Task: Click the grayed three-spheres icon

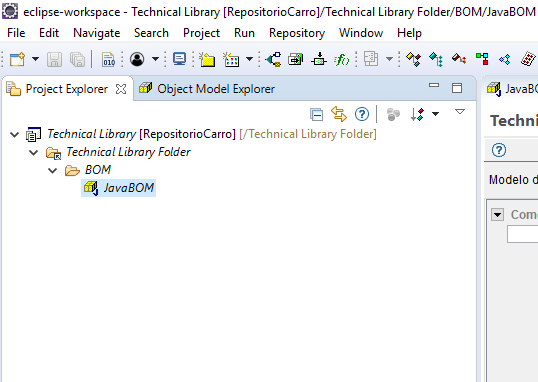Action: [393, 114]
